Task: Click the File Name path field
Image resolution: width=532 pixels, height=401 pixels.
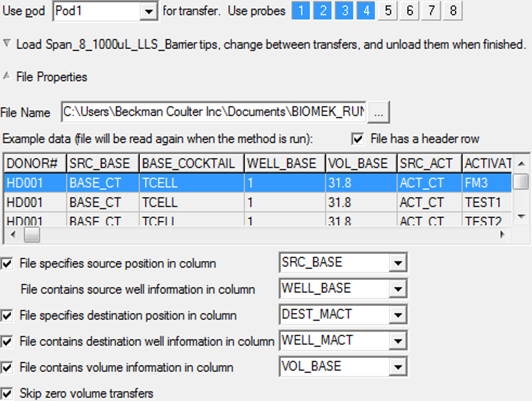Action: point(214,112)
